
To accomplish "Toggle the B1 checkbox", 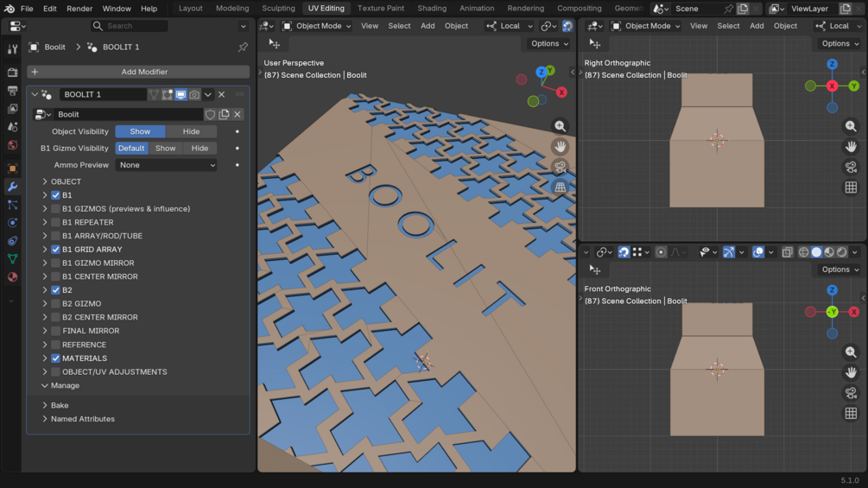I will pyautogui.click(x=55, y=195).
